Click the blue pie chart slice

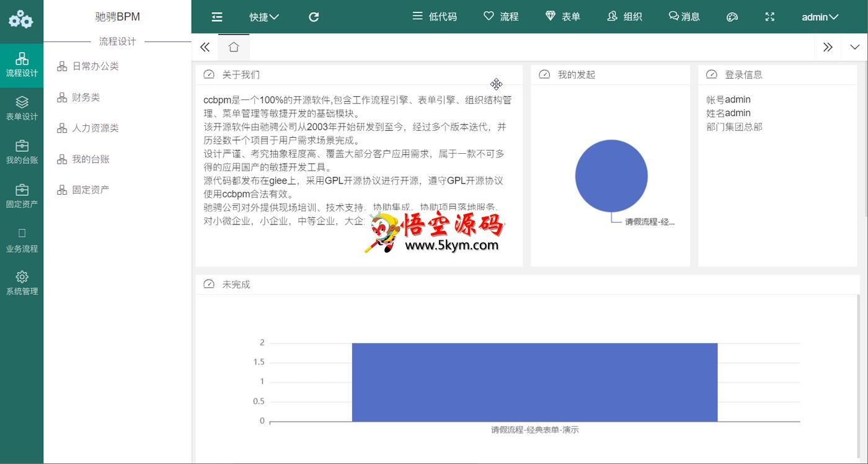[x=611, y=176]
